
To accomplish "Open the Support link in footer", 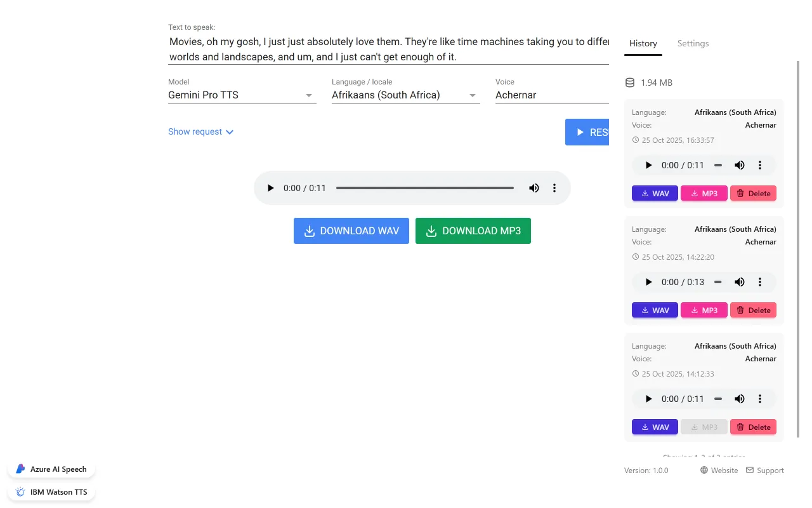I will (764, 471).
